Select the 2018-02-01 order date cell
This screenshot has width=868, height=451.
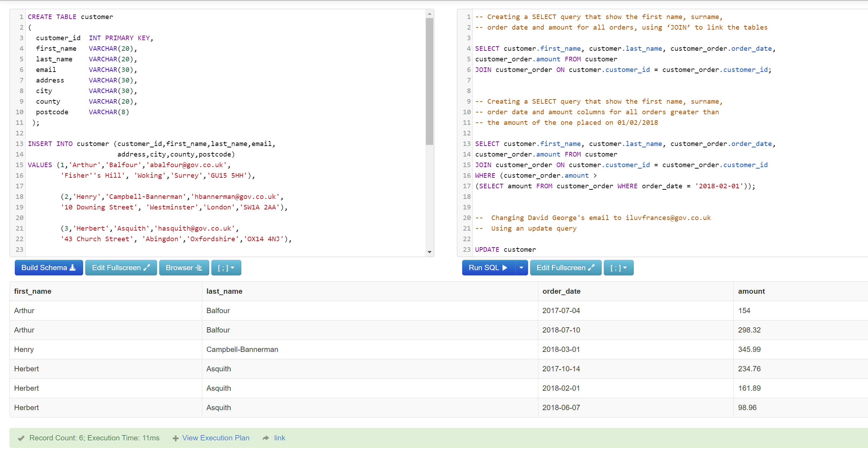[636, 388]
